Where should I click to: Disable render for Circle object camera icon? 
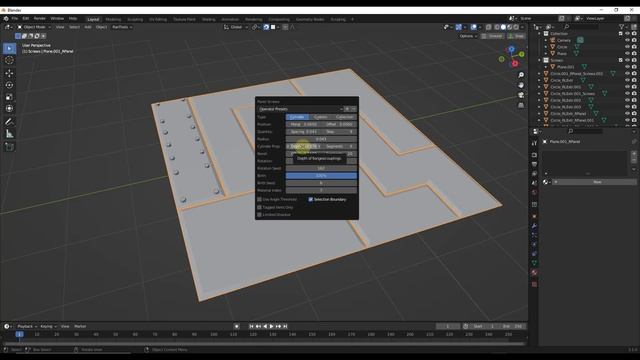pyautogui.click(x=634, y=47)
